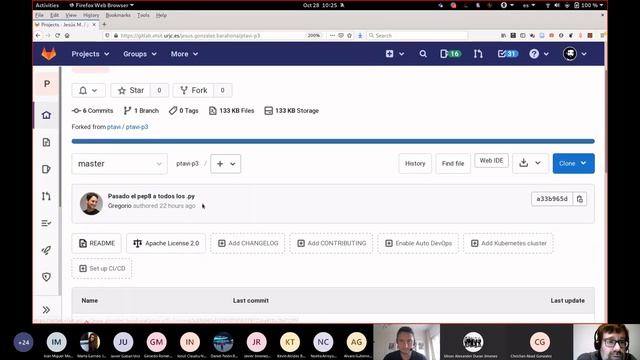This screenshot has height=360, width=640.
Task: Open the Firefox File menu
Action: (39, 15)
